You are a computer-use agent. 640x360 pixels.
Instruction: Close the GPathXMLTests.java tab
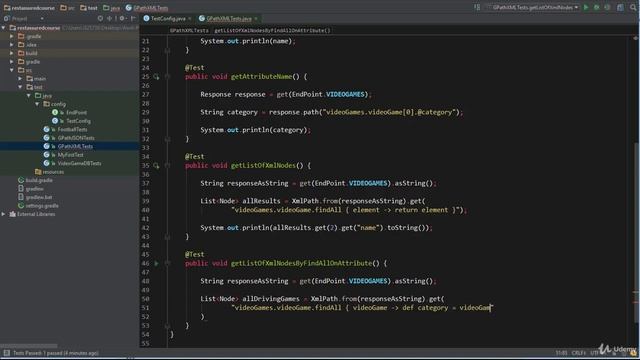256,19
